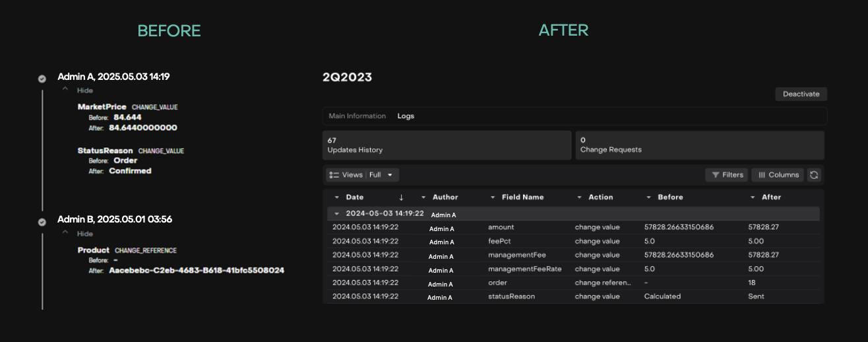Viewport: 868px width, 342px height.
Task: Open the Field Name column menu arrow
Action: (493, 197)
